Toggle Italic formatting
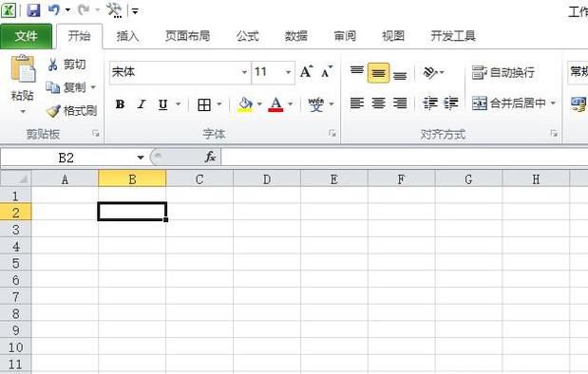This screenshot has height=374, width=588. coord(142,104)
